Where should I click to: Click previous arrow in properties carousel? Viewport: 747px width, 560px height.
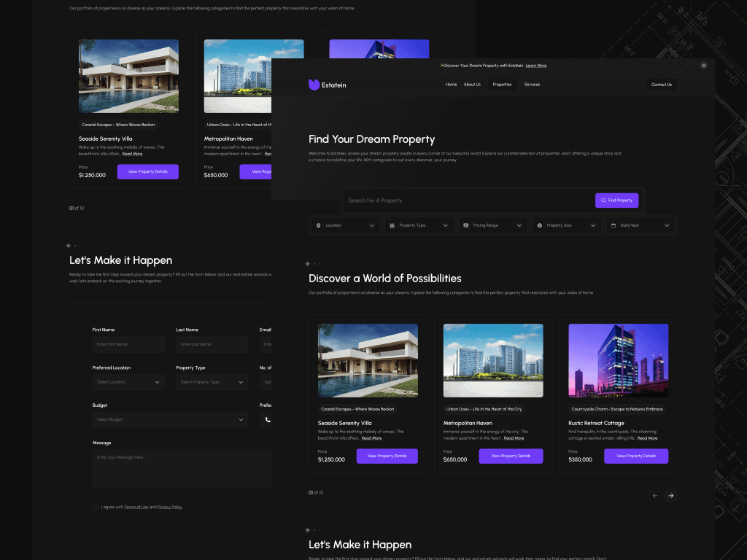655,496
